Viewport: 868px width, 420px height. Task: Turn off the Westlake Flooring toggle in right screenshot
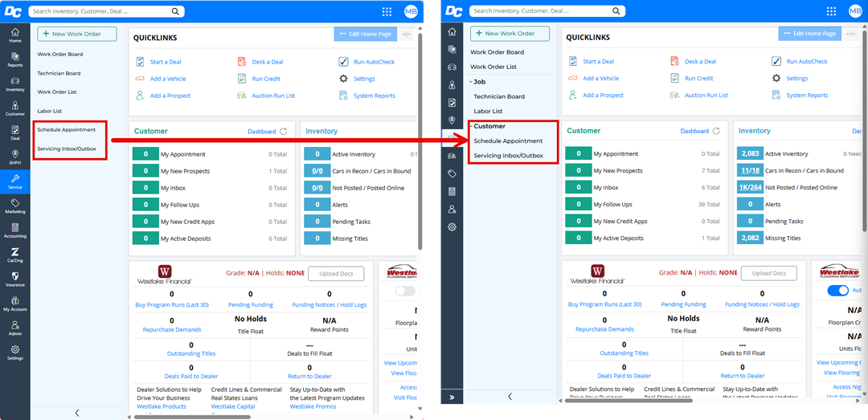pos(837,291)
